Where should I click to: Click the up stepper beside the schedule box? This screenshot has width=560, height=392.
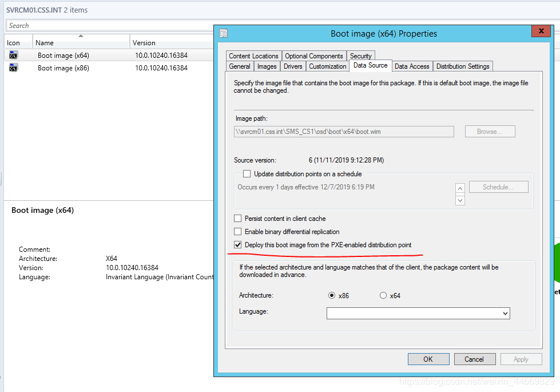(460, 188)
